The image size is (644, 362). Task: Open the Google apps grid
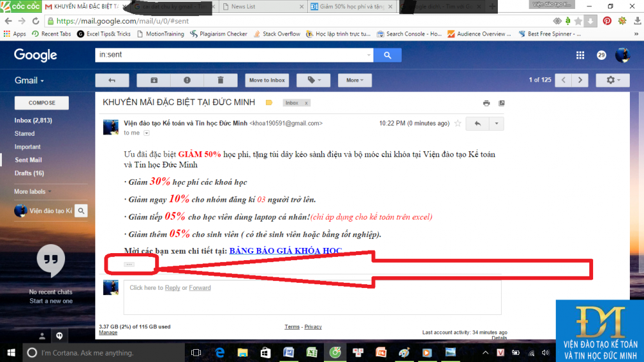[580, 55]
